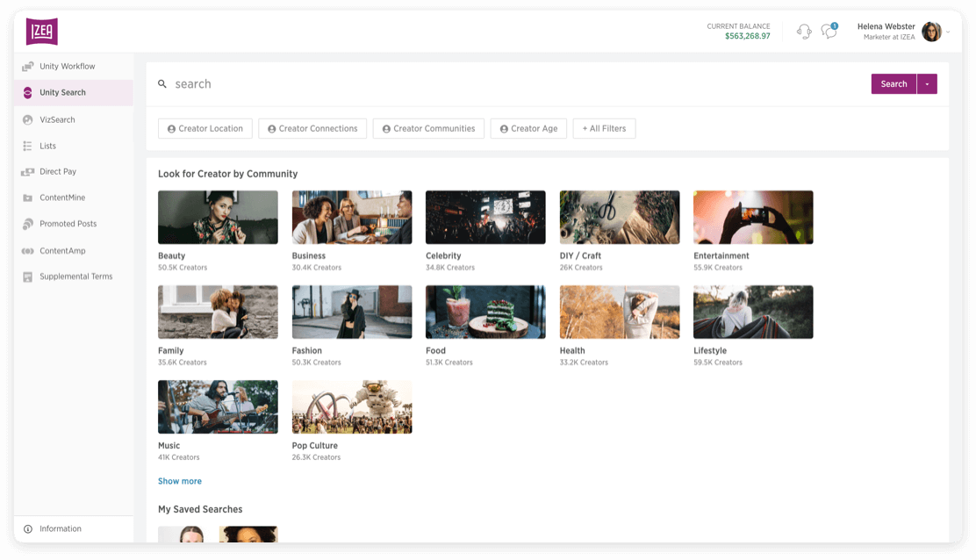
Task: Click the Show more link
Action: (x=180, y=481)
